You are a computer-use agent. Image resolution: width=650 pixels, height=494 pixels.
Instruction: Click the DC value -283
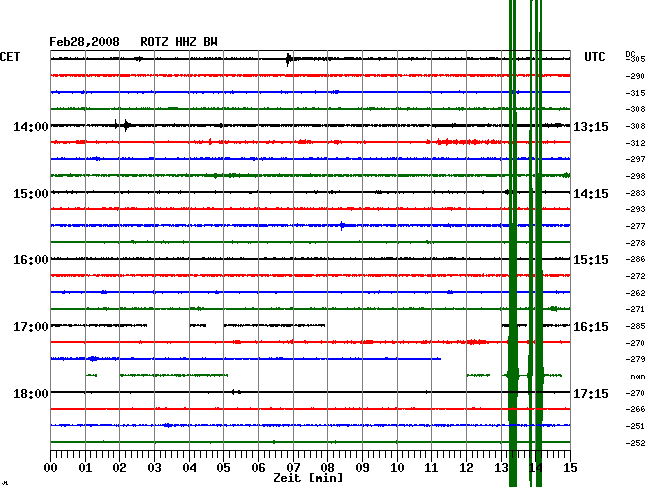coord(635,193)
